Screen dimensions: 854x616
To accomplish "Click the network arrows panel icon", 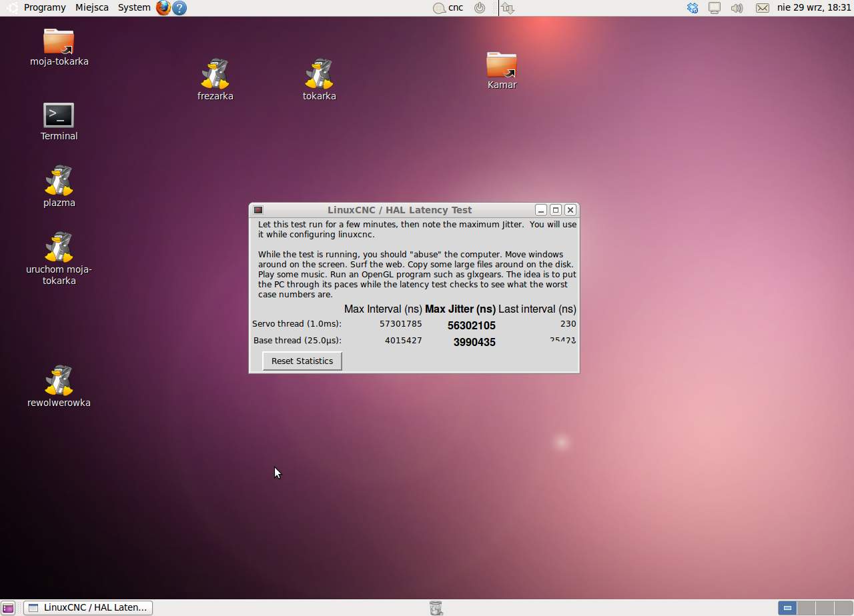I will click(x=508, y=8).
